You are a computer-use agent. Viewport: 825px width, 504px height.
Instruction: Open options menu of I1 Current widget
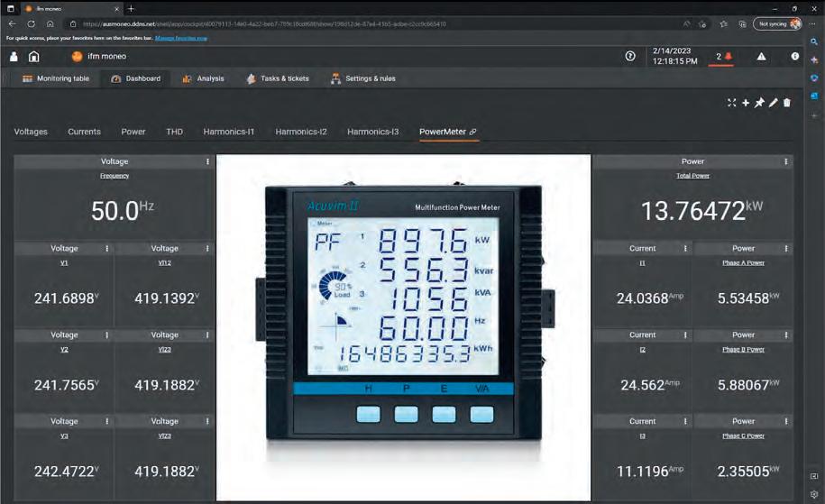coord(685,248)
